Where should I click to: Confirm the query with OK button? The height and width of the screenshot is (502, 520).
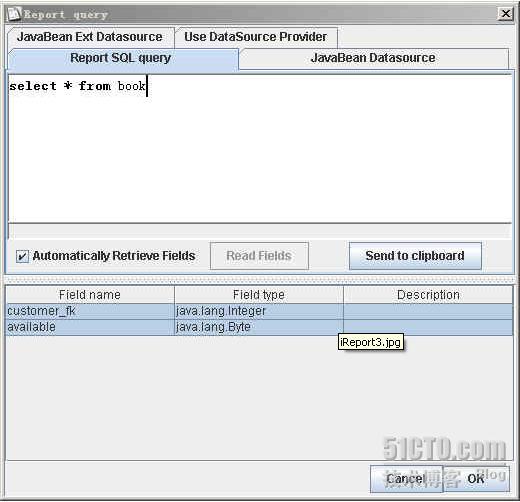(476, 479)
